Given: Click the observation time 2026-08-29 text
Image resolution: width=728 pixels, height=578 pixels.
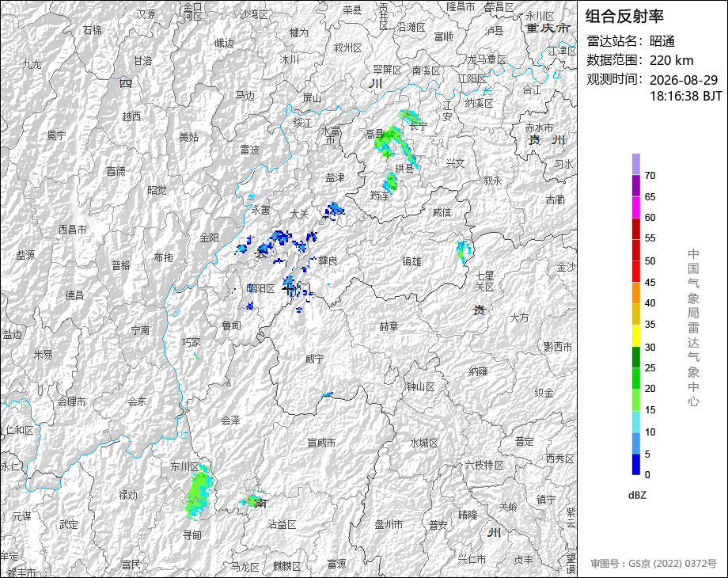Looking at the screenshot, I should point(684,80).
